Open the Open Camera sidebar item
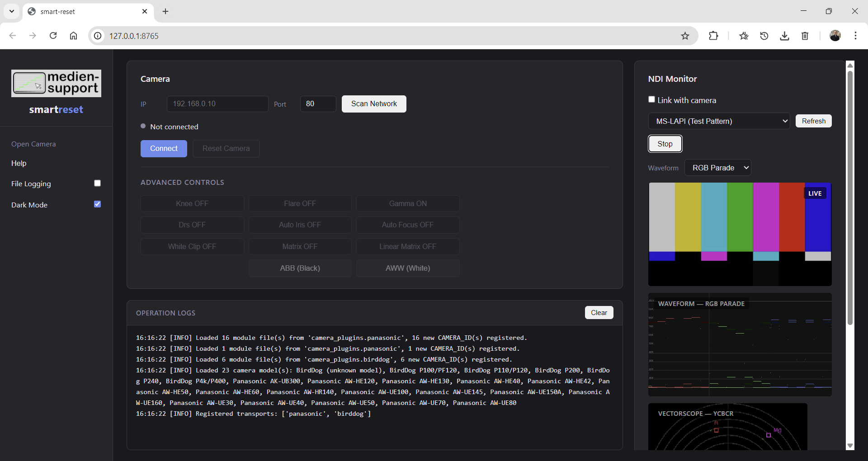 pyautogui.click(x=33, y=144)
